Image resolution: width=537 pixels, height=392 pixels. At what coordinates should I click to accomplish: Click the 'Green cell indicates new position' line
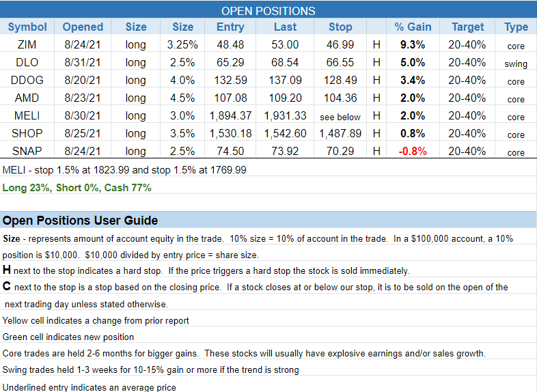[68, 337]
